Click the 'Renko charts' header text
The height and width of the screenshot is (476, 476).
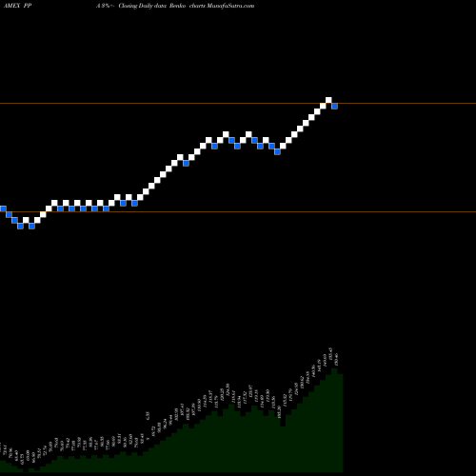(x=188, y=6)
